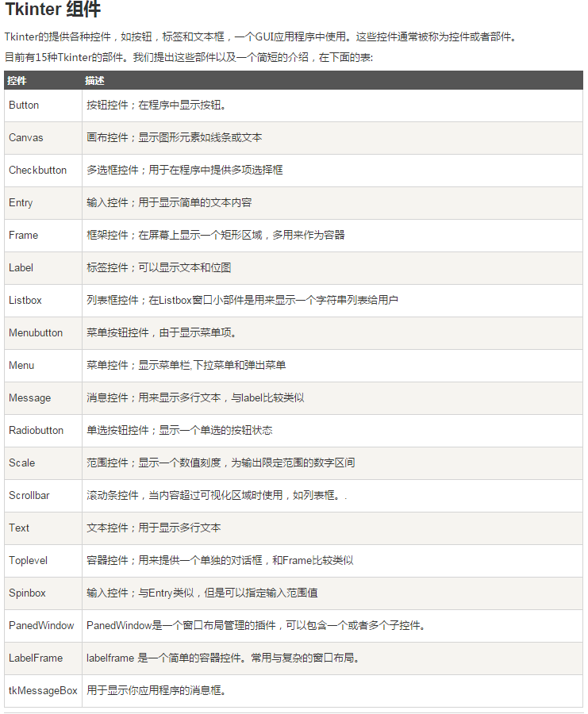
Task: Click the 'Scale' widget name
Action: (x=22, y=463)
